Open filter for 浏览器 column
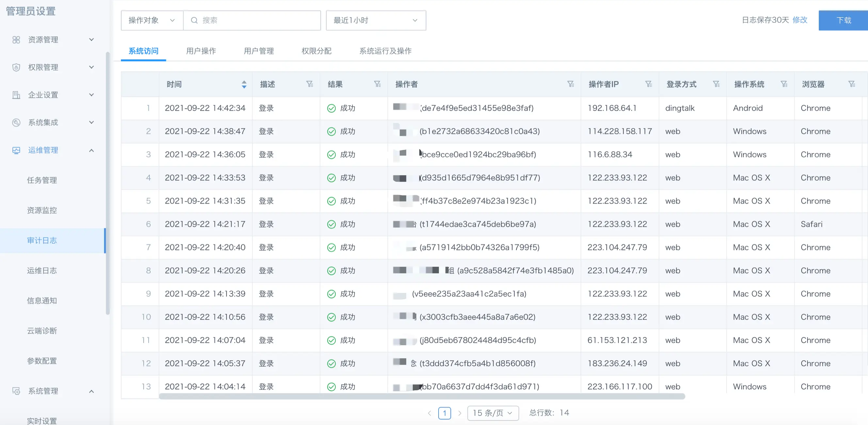 tap(851, 84)
